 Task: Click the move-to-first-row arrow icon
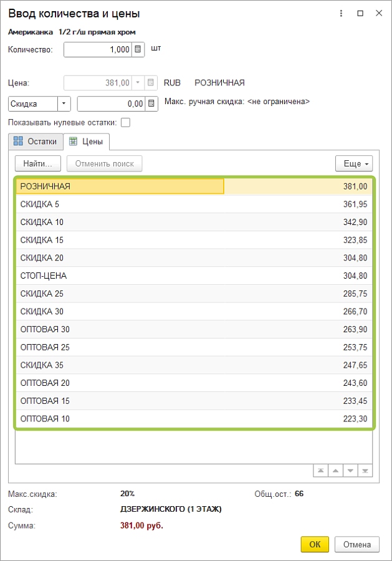pyautogui.click(x=319, y=471)
